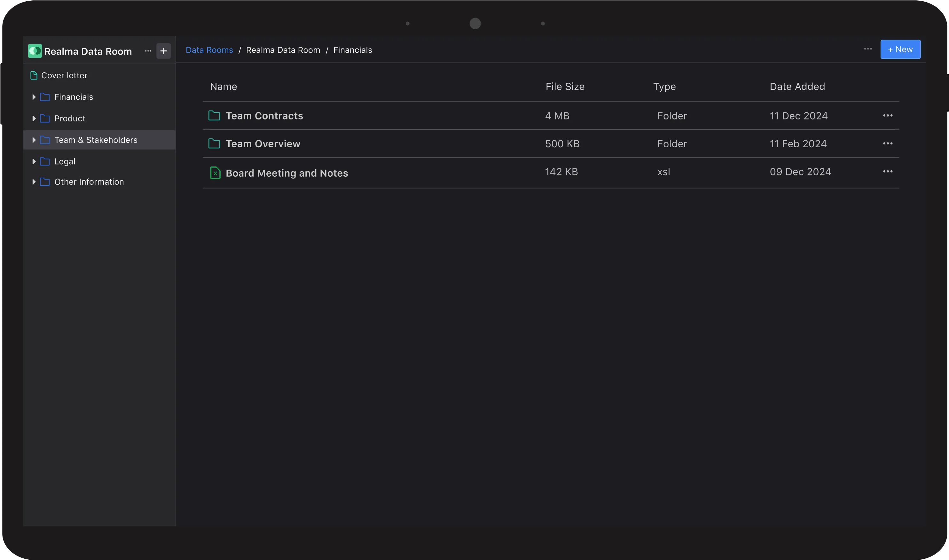Go to the Data Rooms breadcrumb link
The height and width of the screenshot is (560, 949).
click(x=209, y=50)
